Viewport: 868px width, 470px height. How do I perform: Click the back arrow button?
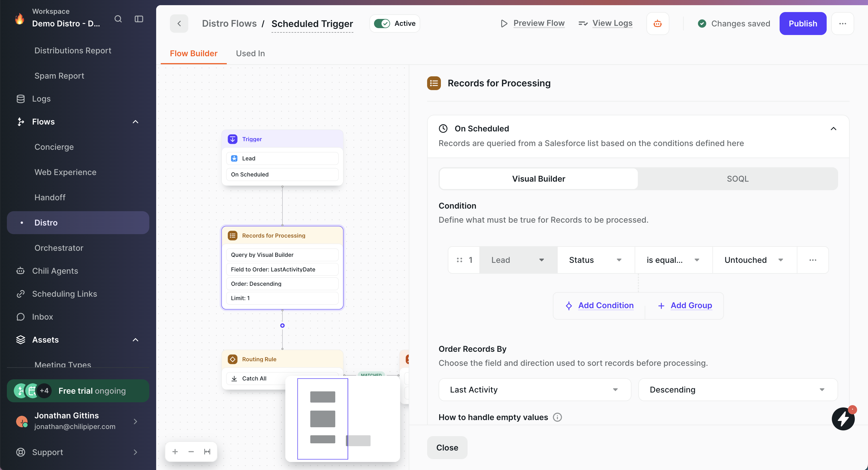[x=179, y=24]
